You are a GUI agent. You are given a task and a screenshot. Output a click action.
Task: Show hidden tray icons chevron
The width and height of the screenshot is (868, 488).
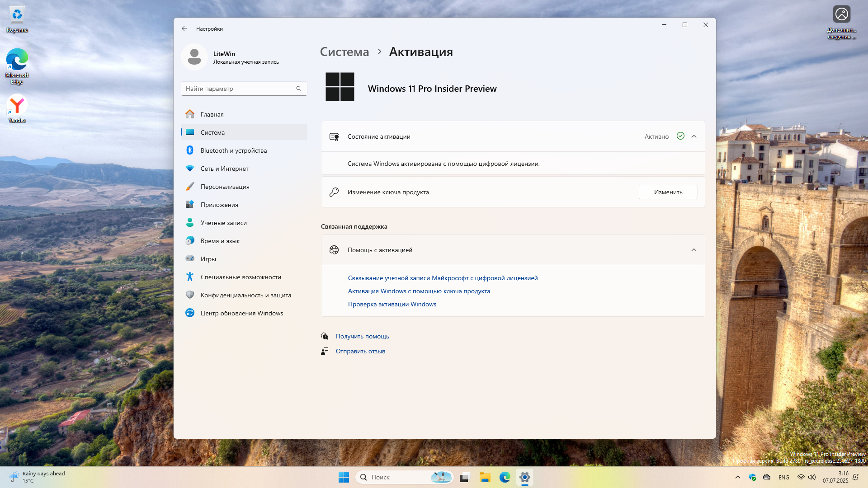[x=737, y=477]
